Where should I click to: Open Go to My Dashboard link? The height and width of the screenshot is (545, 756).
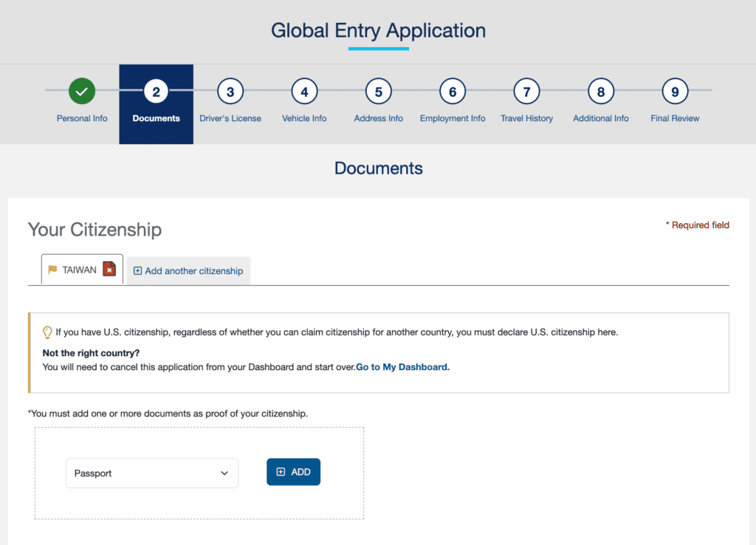point(402,367)
